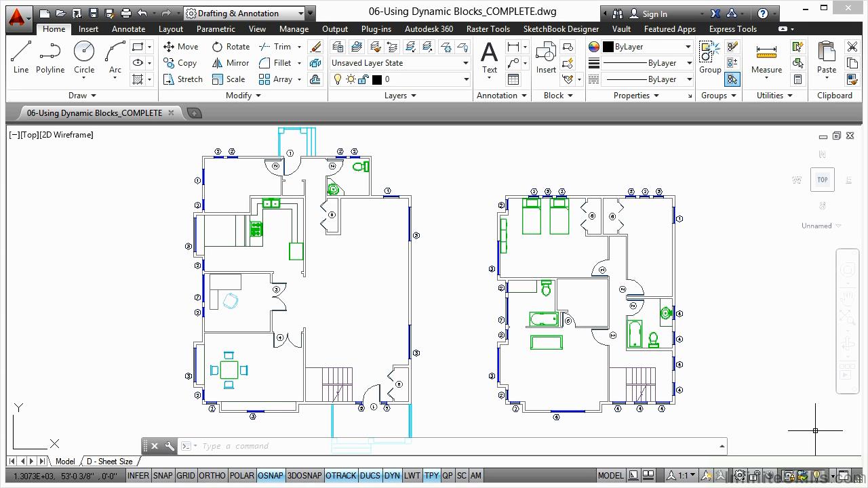Image resolution: width=868 pixels, height=488 pixels.
Task: Select the Polyline tool
Action: pos(50,56)
